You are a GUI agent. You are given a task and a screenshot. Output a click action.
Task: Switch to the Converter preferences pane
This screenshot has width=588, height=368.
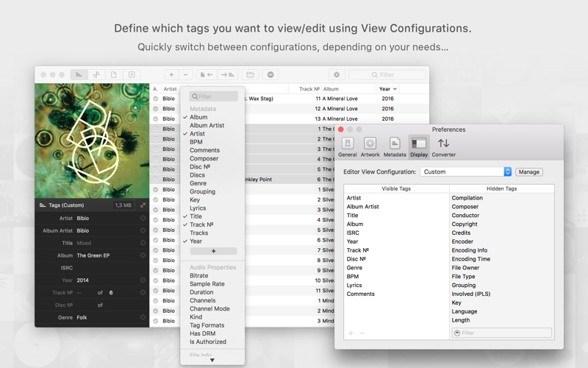443,146
